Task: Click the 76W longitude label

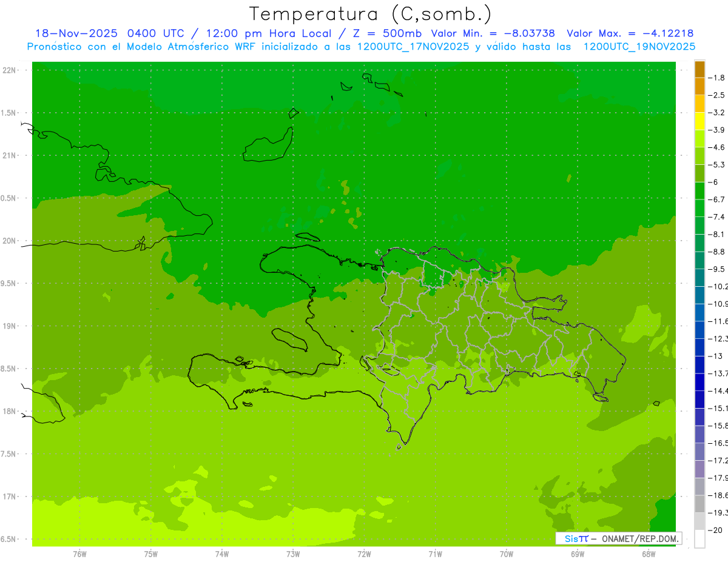Action: point(79,554)
